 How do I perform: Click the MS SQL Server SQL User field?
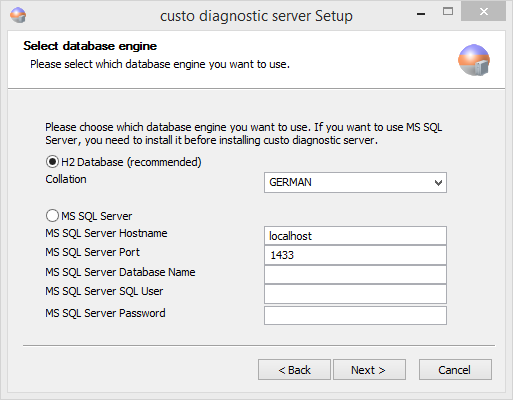[355, 294]
